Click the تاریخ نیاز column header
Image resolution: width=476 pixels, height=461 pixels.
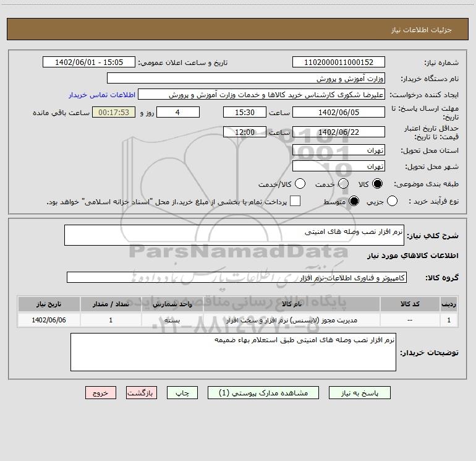tap(49, 304)
